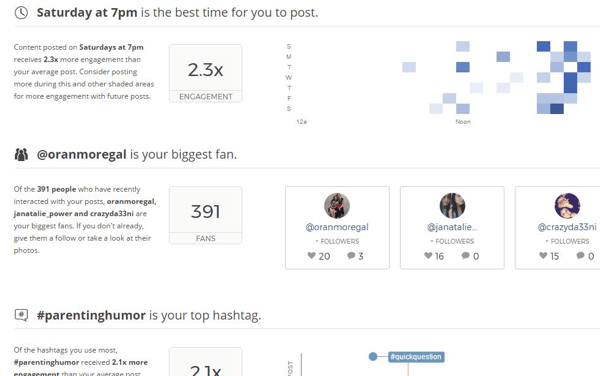Select the #quickquestion hashtag label in chart
The height and width of the screenshot is (376, 600).
coord(416,357)
